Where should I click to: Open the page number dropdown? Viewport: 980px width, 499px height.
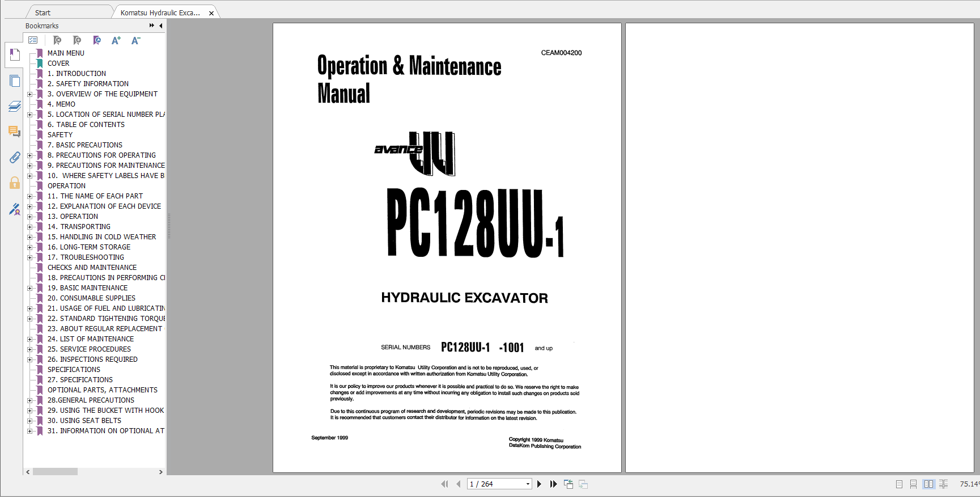pyautogui.click(x=528, y=484)
